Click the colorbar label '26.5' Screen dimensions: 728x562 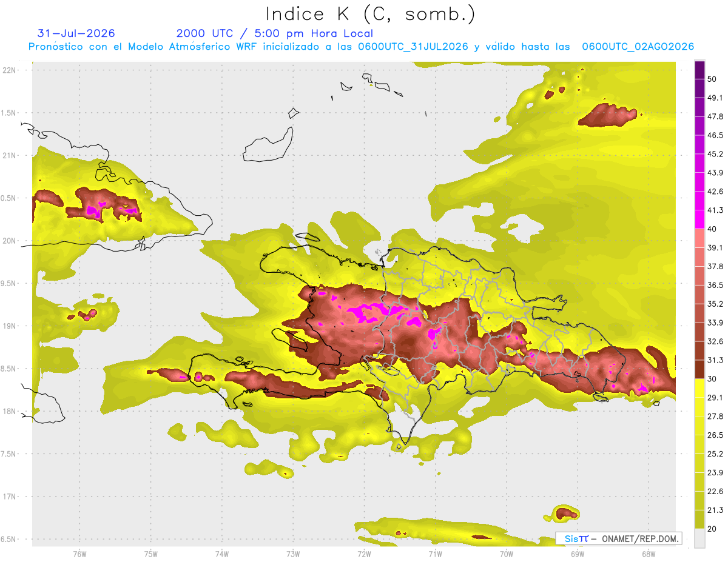715,435
